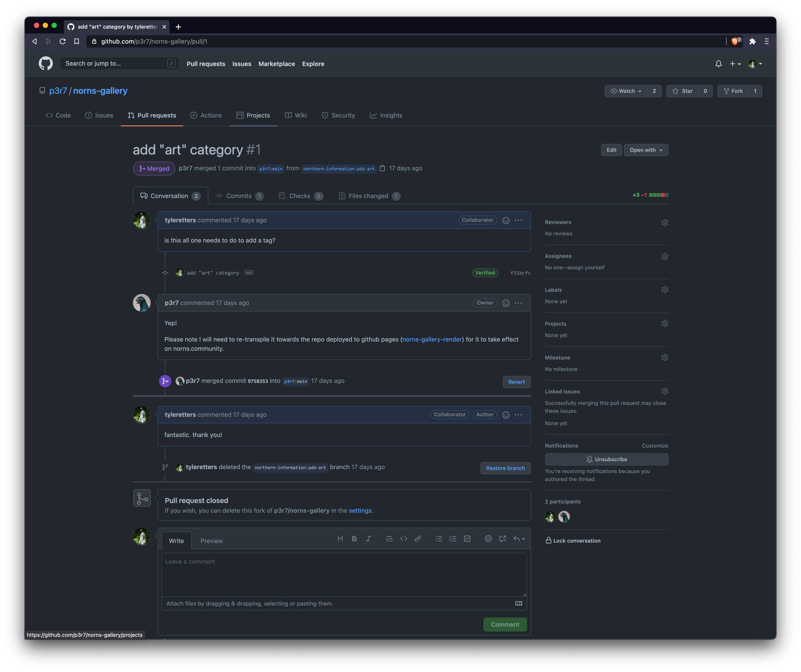Revert the merged commit
Viewport: 801px width, 672px height.
click(517, 382)
